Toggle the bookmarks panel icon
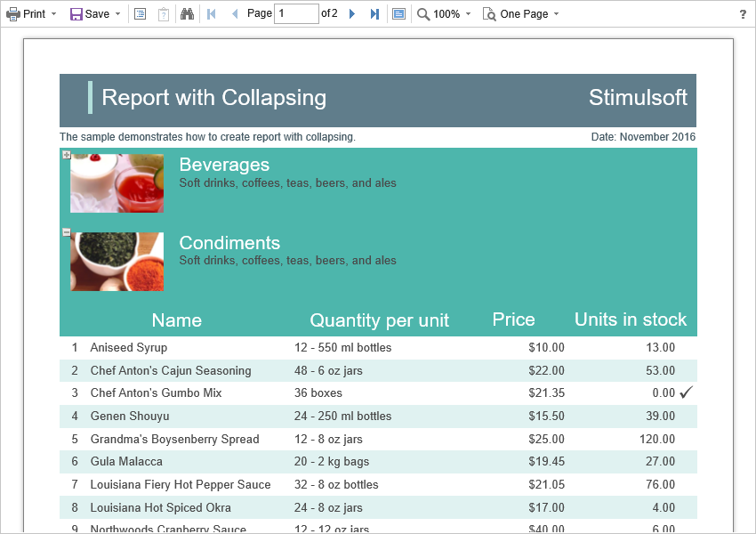756x534 pixels. point(141,14)
